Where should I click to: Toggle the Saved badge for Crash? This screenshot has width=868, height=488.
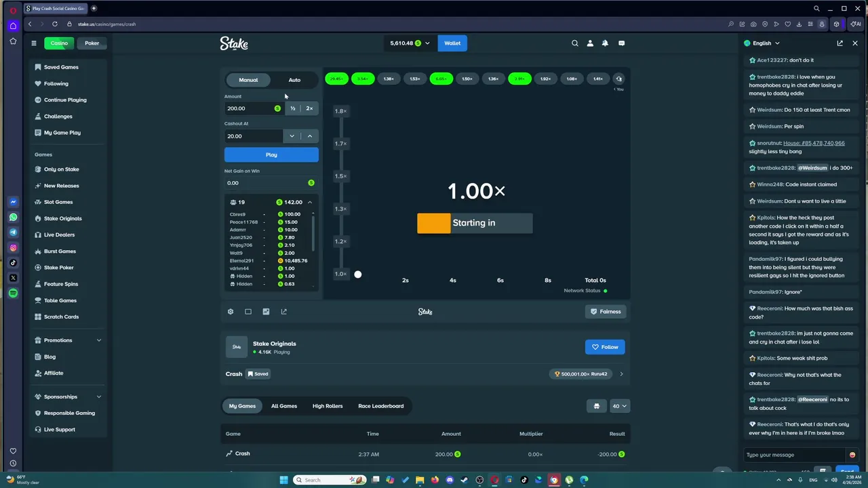coord(258,374)
